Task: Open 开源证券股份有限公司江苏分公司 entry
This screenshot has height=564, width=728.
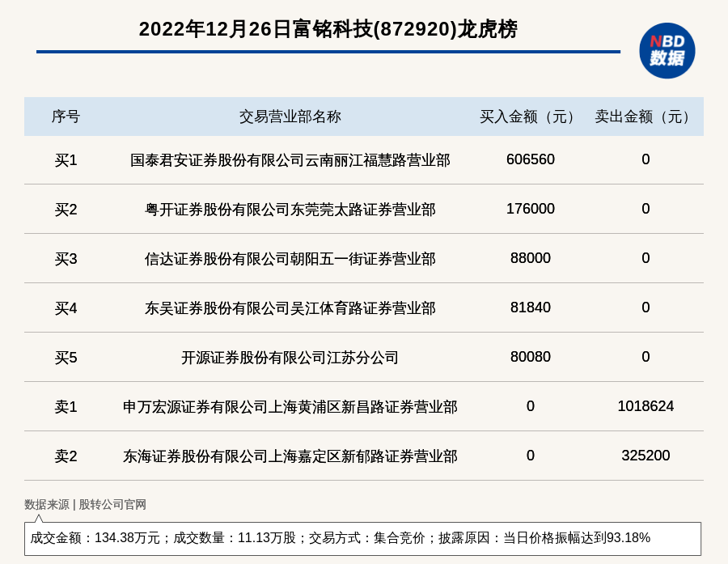Action: pos(290,358)
